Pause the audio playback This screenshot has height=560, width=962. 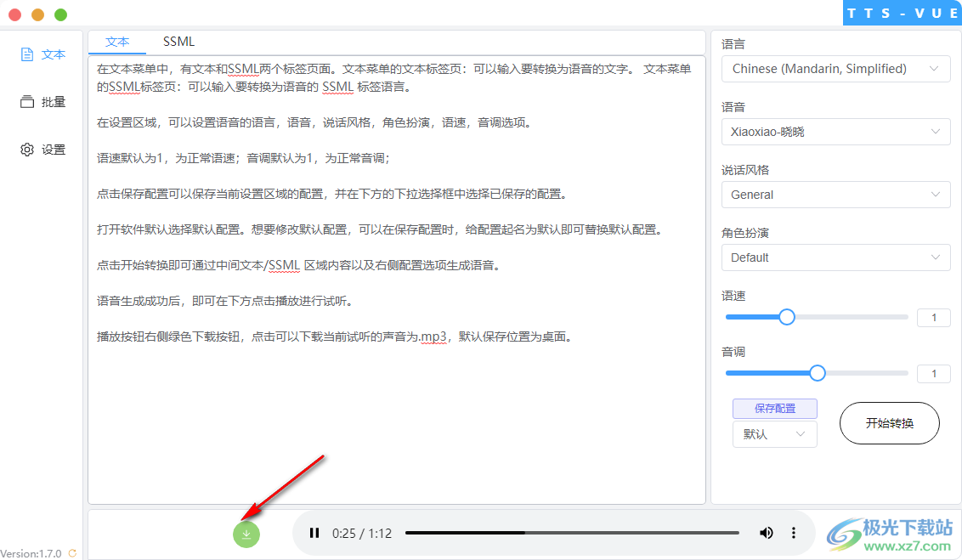tap(314, 533)
